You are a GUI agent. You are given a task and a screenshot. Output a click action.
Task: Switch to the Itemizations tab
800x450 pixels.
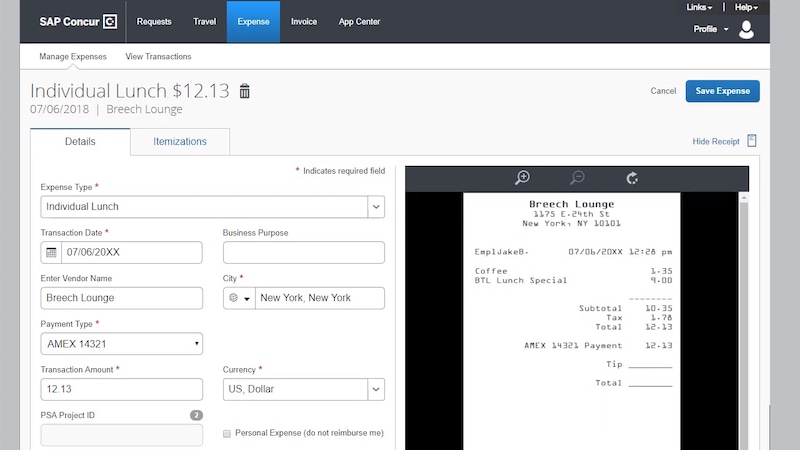(x=180, y=142)
